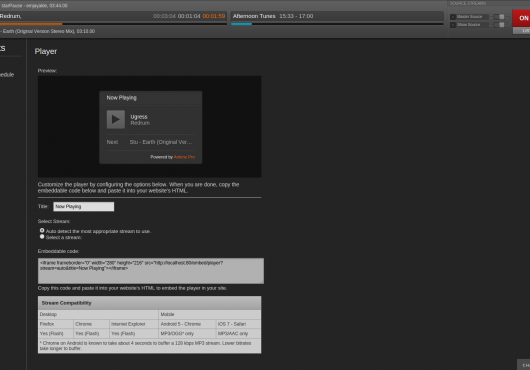Click the 'Afternoon Tunes' show name
Viewport: 530px width, 370px height.
click(x=254, y=16)
